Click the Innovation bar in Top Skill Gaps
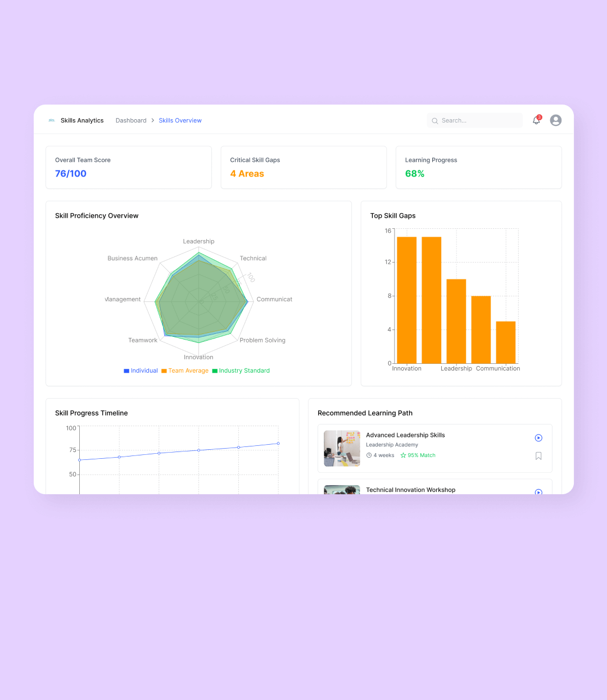Image resolution: width=607 pixels, height=700 pixels. [406, 300]
